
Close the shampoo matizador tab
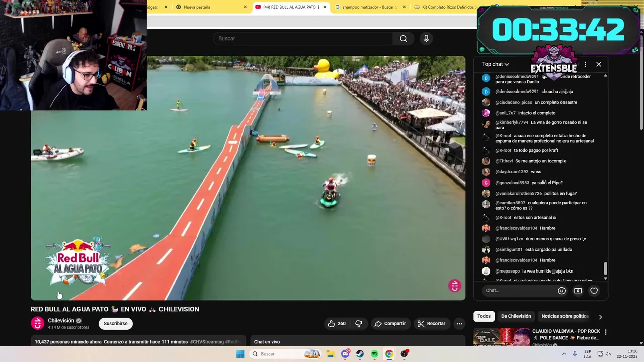(404, 7)
